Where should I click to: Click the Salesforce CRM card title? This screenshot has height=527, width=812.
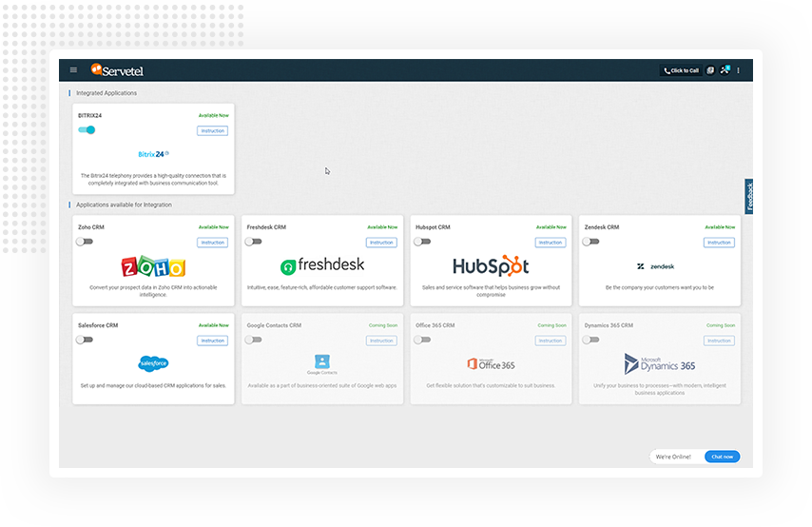98,325
